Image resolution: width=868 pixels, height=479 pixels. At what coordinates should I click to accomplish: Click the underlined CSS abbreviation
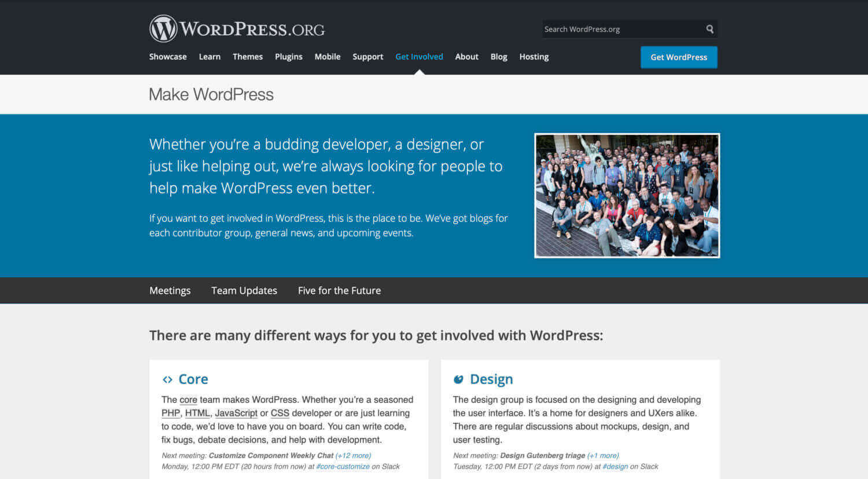tap(280, 413)
